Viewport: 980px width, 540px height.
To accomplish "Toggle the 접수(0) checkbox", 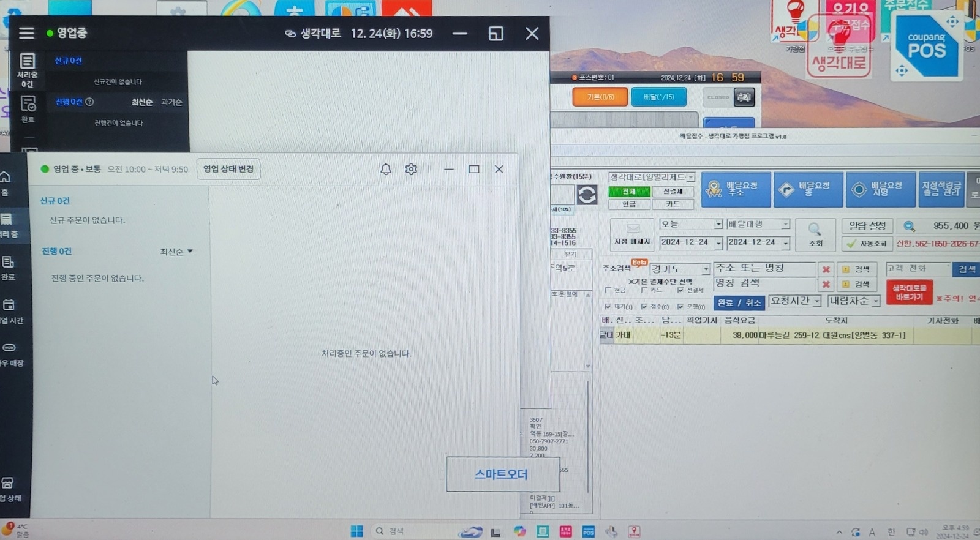I will (644, 306).
